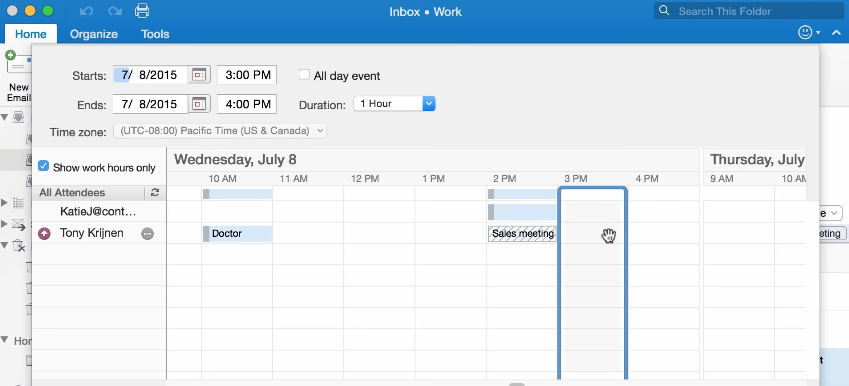This screenshot has height=386, width=849.
Task: Click the Thursday, July day header
Action: tap(757, 160)
